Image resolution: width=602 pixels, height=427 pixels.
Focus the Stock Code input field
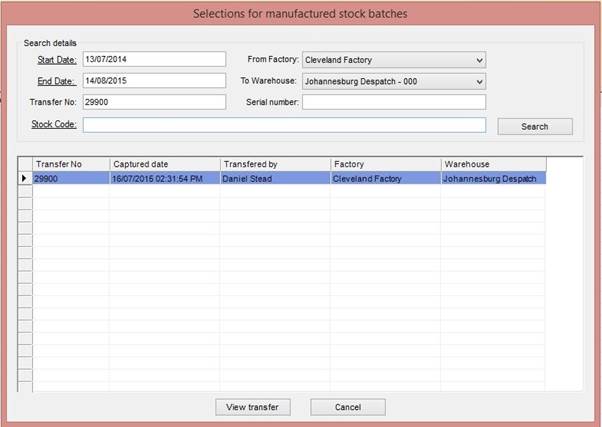click(284, 125)
